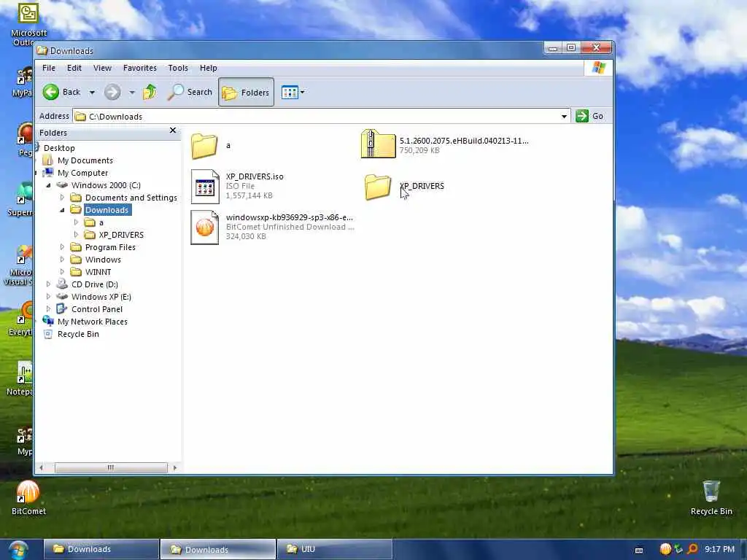Select Windows XP (E:) drive icon
747x560 pixels.
point(62,296)
